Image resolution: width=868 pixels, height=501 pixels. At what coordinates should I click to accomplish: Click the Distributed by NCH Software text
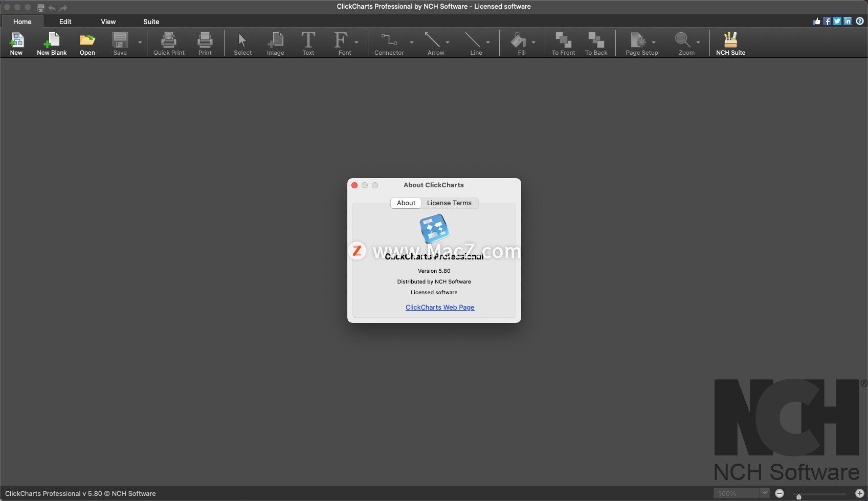pos(434,281)
